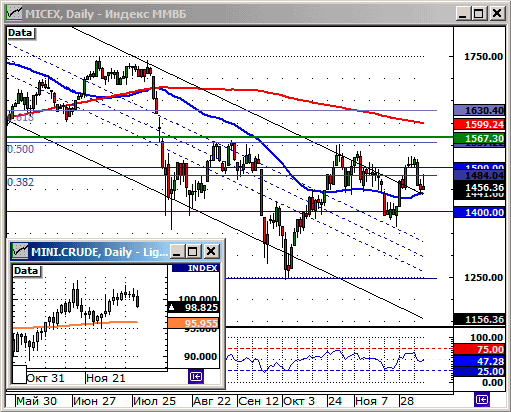
Task: Minimize the MINI.CRUDE chart window
Action: click(x=177, y=251)
